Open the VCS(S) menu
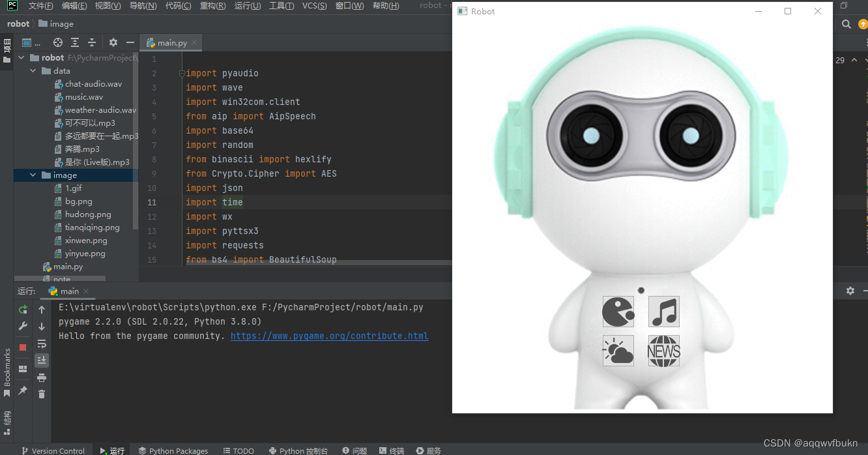This screenshot has height=455, width=868. pos(315,6)
